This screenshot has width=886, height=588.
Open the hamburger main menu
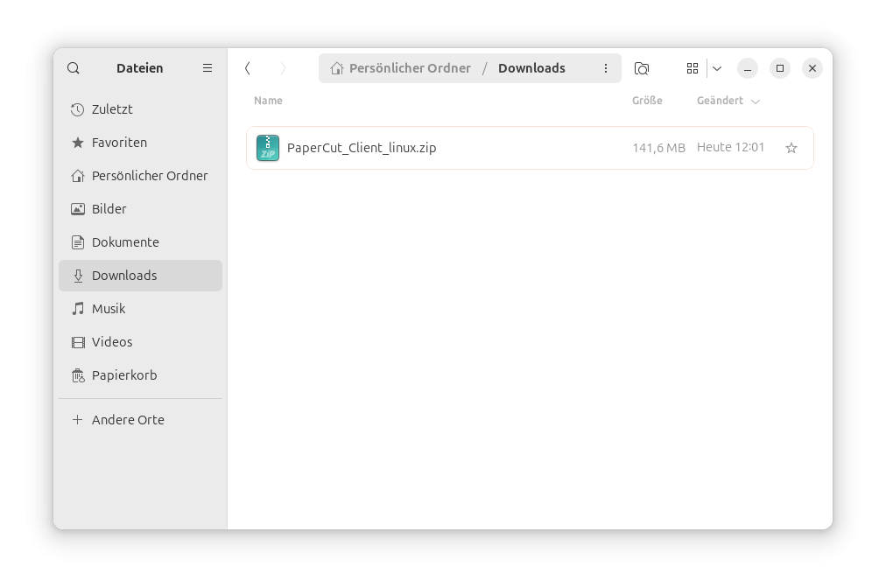[x=207, y=67]
